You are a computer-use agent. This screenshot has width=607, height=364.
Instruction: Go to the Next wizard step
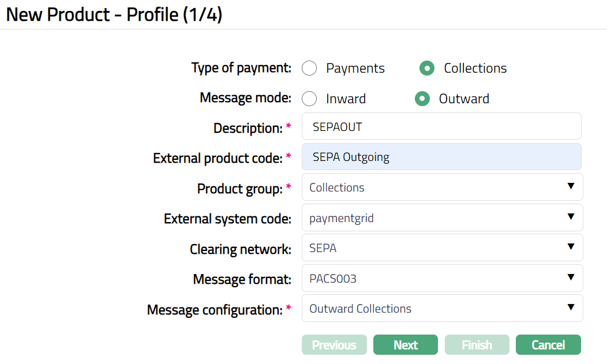(405, 345)
